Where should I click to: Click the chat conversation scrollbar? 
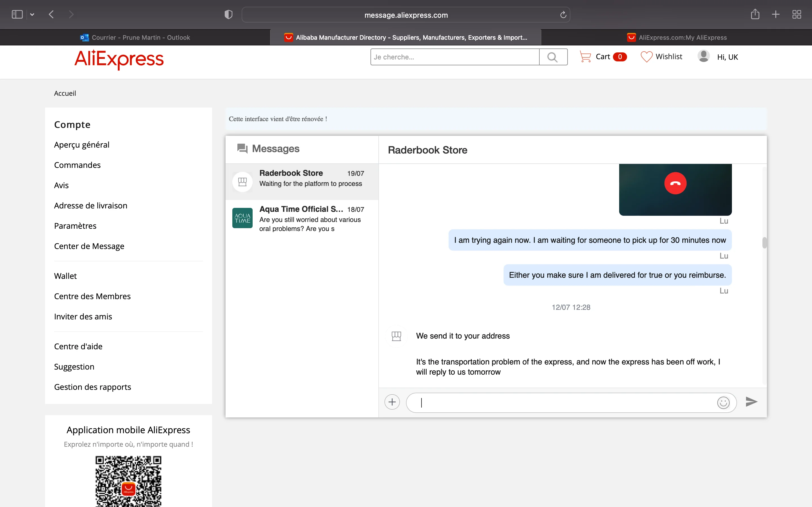(x=764, y=243)
